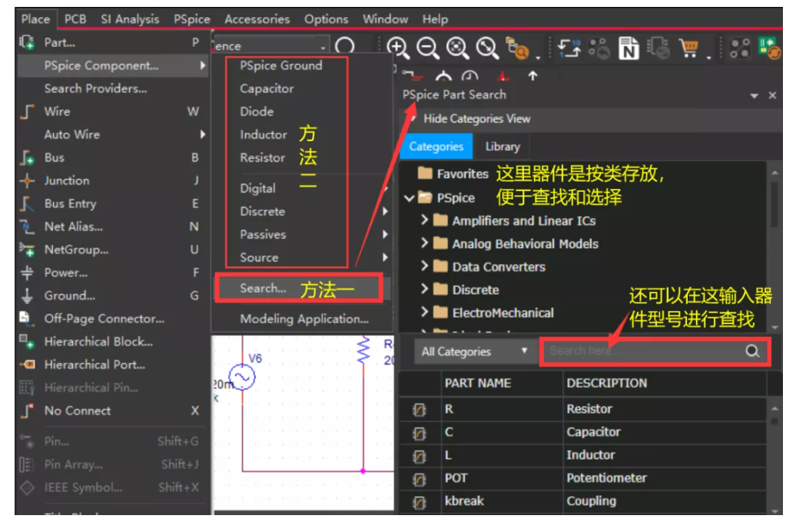Expand the Data Converters folder

[x=425, y=266]
